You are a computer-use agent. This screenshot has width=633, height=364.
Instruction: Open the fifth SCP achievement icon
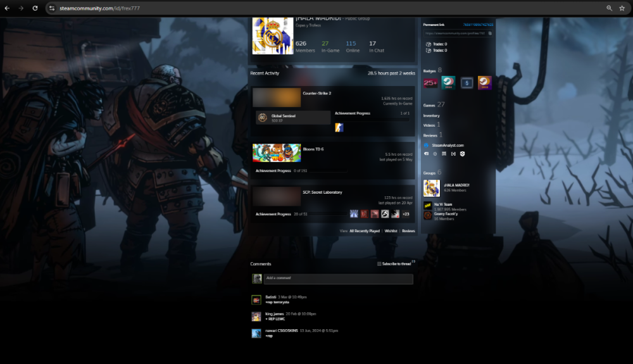click(395, 214)
